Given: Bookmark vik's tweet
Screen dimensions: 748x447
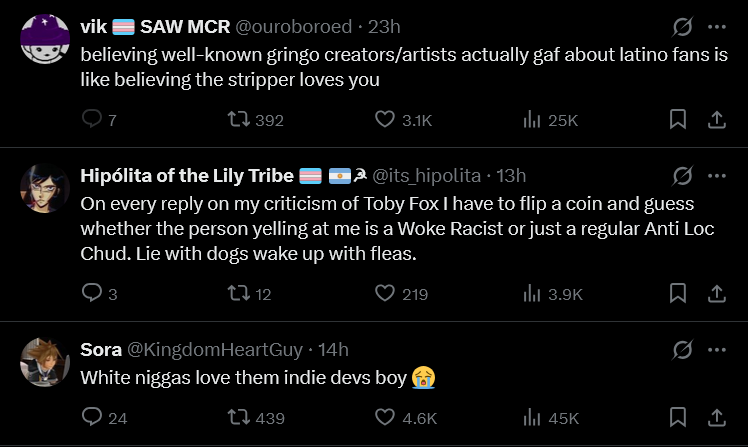Looking at the screenshot, I should 677,120.
